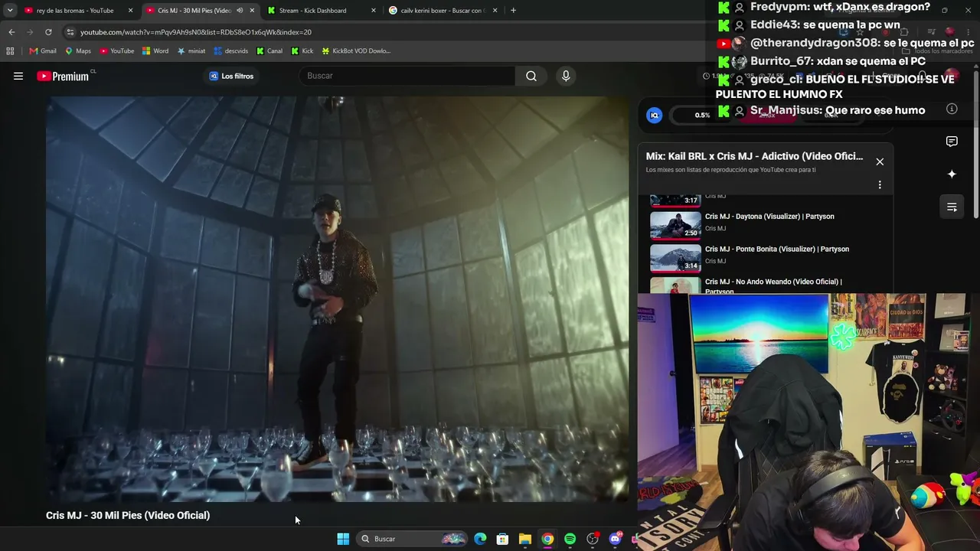Click the taskbar Buscar search box
The height and width of the screenshot is (551, 980).
click(413, 539)
